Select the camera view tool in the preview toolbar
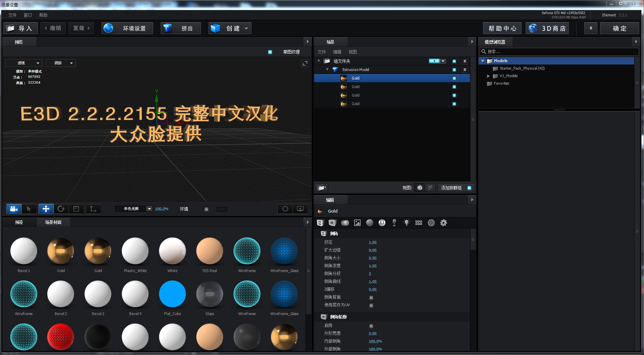The width and height of the screenshot is (644, 355). coord(13,209)
